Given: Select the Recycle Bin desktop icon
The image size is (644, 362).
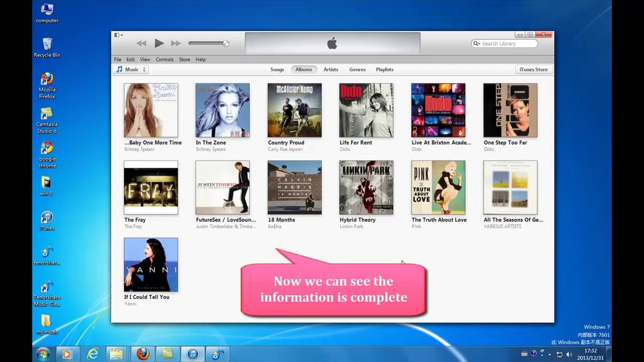Looking at the screenshot, I should point(47,48).
